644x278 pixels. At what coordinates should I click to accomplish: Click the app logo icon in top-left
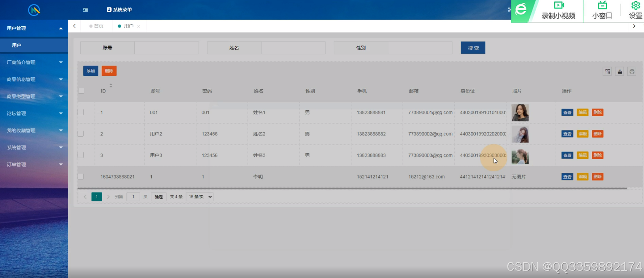coord(34,10)
